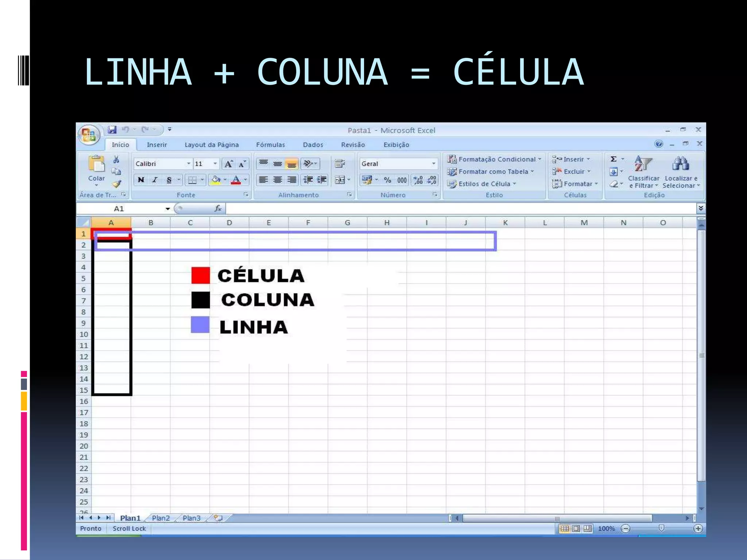Screen dimensions: 747x560
Task: Open the Layout da Página tab
Action: (x=212, y=145)
